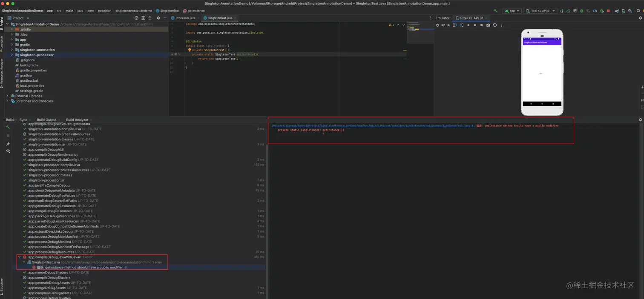Select local.properties file
The image size is (644, 299).
click(32, 85)
